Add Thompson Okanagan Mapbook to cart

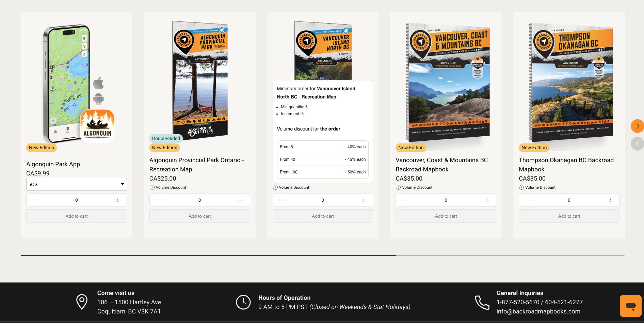click(569, 216)
